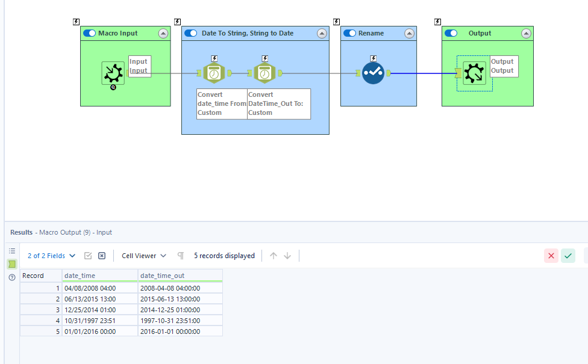Image resolution: width=588 pixels, height=364 pixels.
Task: Disable the Macro Input container toggle
Action: pos(90,33)
